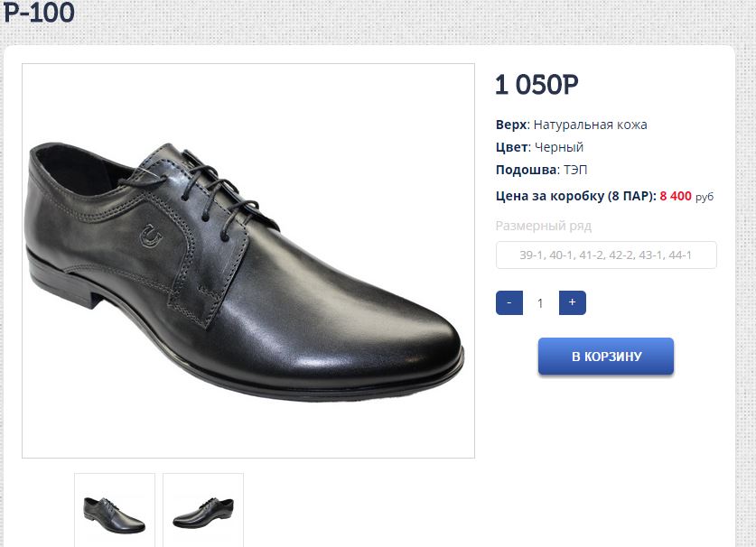This screenshot has width=756, height=547.
Task: Open the first shoe thumbnail
Action: tap(115, 511)
